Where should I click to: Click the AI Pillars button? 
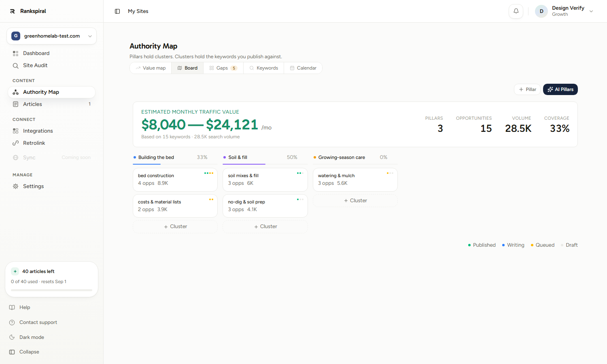(x=560, y=89)
